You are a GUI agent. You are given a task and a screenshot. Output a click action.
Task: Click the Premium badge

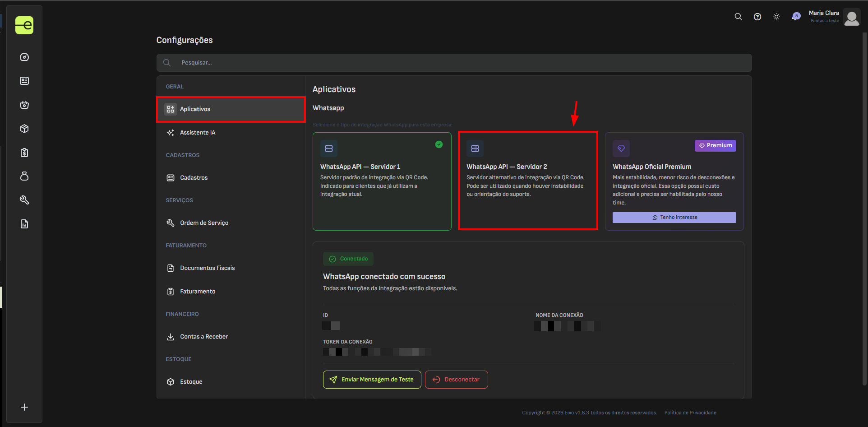click(x=716, y=145)
